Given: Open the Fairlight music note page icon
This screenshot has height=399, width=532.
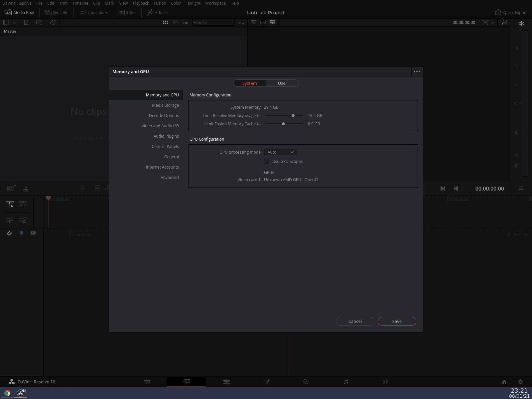Looking at the screenshot, I should [346, 382].
